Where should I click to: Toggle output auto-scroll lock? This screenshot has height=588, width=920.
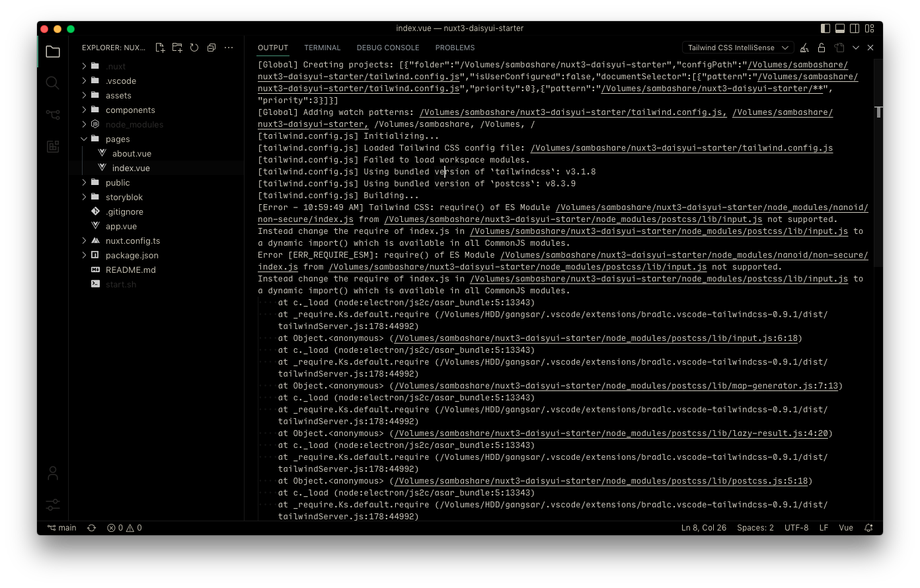pos(822,48)
